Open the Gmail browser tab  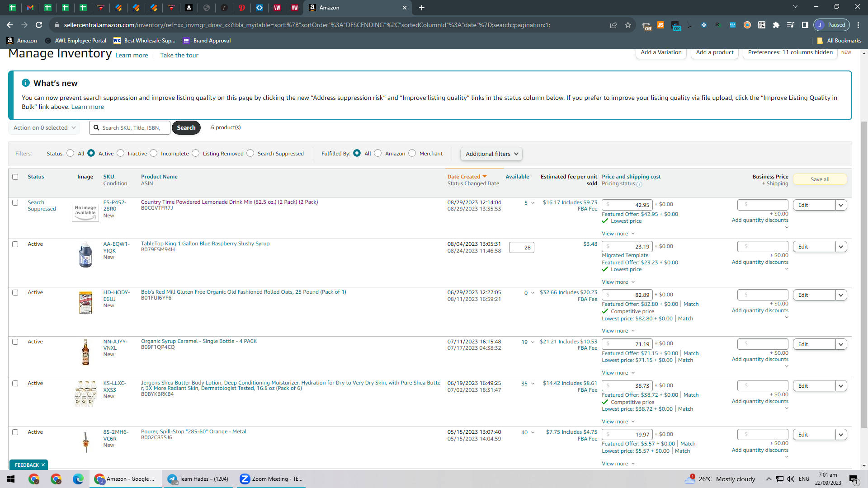click(30, 8)
